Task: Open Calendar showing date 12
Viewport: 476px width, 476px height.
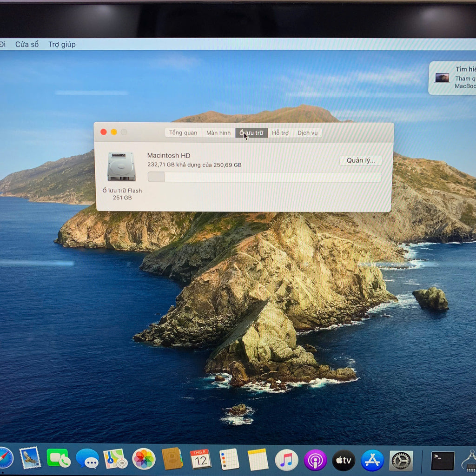Action: pyautogui.click(x=200, y=459)
